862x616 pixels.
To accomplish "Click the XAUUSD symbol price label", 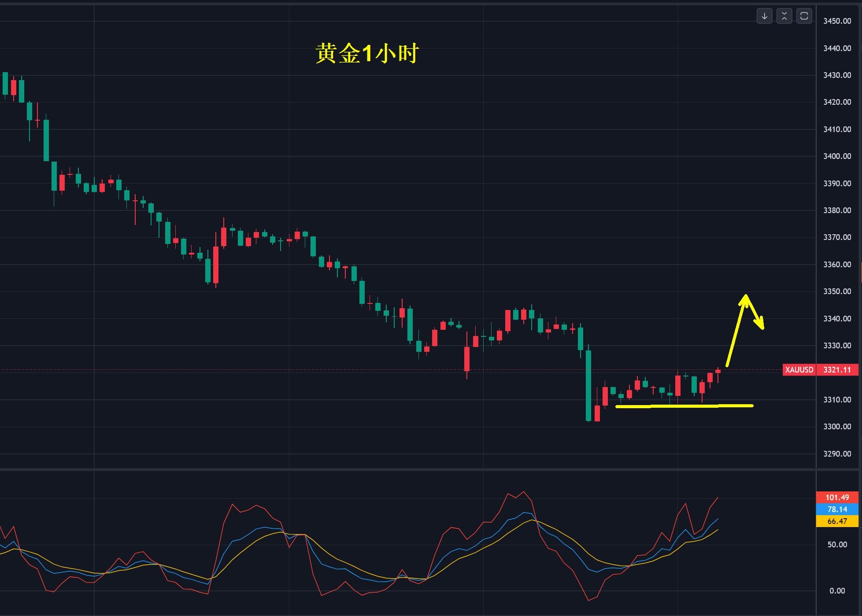I will [799, 370].
